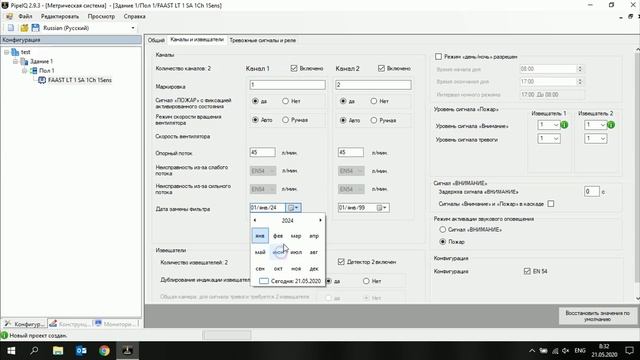Select Нет for channel 2 ПОЖАР latching
This screenshot has height=360, width=640.
point(373,101)
